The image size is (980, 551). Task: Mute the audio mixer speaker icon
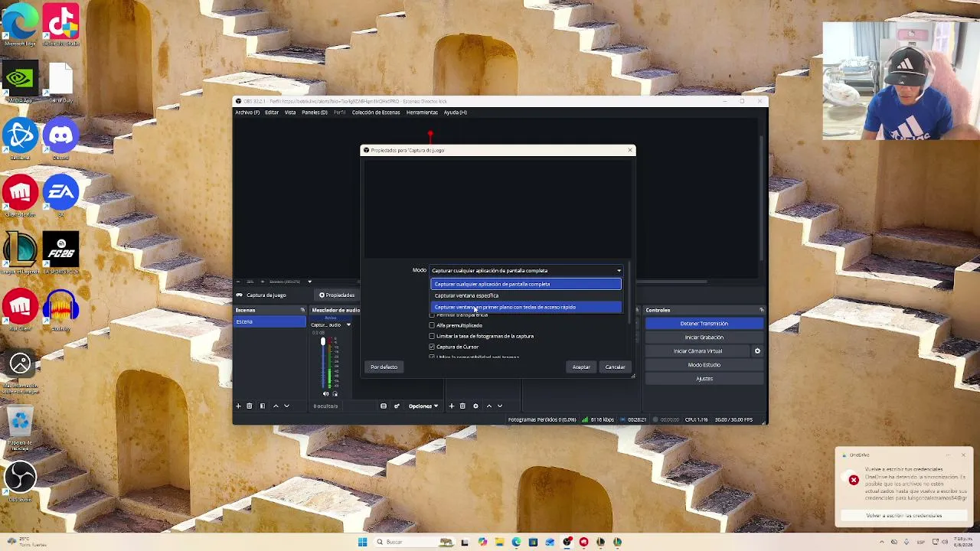click(x=325, y=394)
